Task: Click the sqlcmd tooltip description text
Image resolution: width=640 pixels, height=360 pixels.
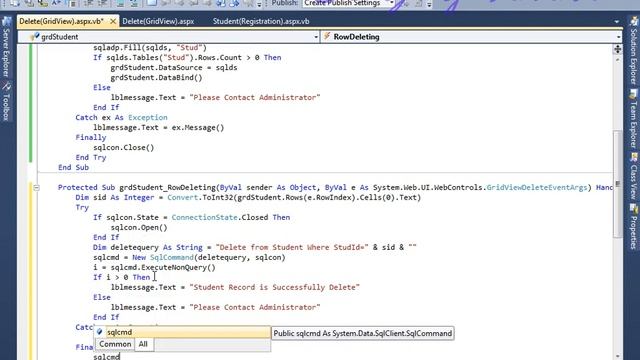Action: [x=362, y=333]
